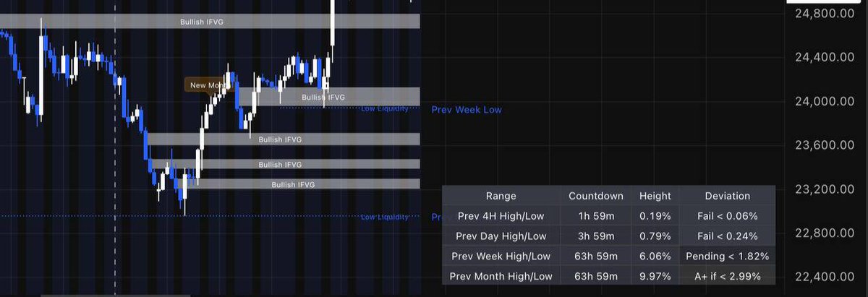
Task: Click the 24,400.00 price axis label
Action: 825,57
